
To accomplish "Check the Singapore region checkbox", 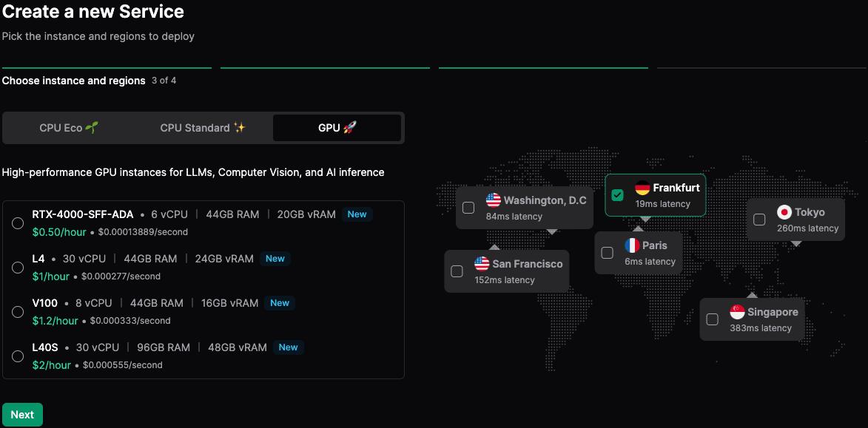I will point(712,319).
